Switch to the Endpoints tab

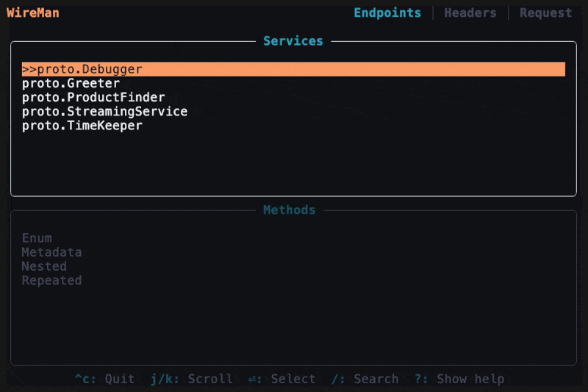coord(387,13)
